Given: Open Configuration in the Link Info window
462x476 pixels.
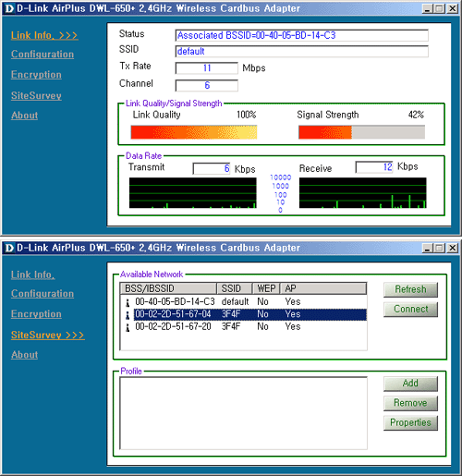Looking at the screenshot, I should click(x=43, y=55).
